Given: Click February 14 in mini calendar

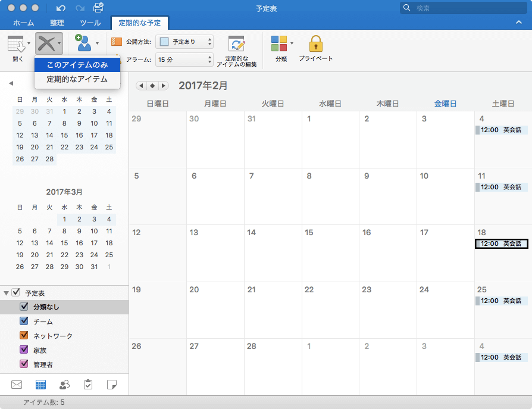Looking at the screenshot, I should pyautogui.click(x=49, y=135).
